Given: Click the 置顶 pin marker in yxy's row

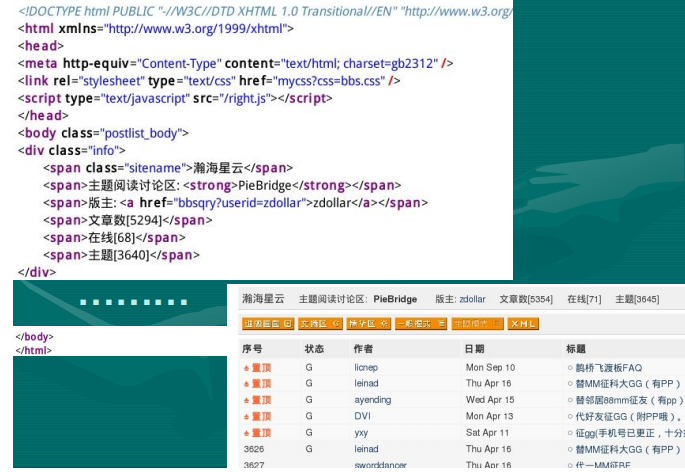Looking at the screenshot, I should click(257, 433).
